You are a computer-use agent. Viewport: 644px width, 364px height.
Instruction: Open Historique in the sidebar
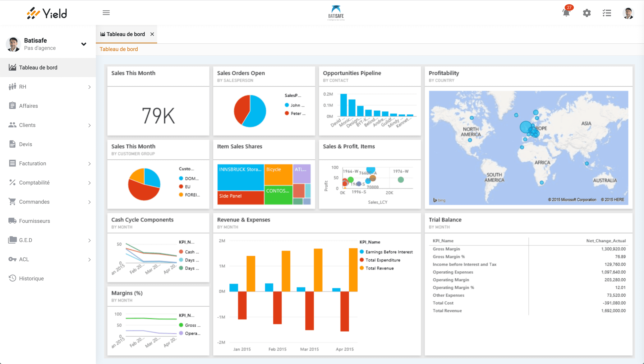pyautogui.click(x=48, y=278)
